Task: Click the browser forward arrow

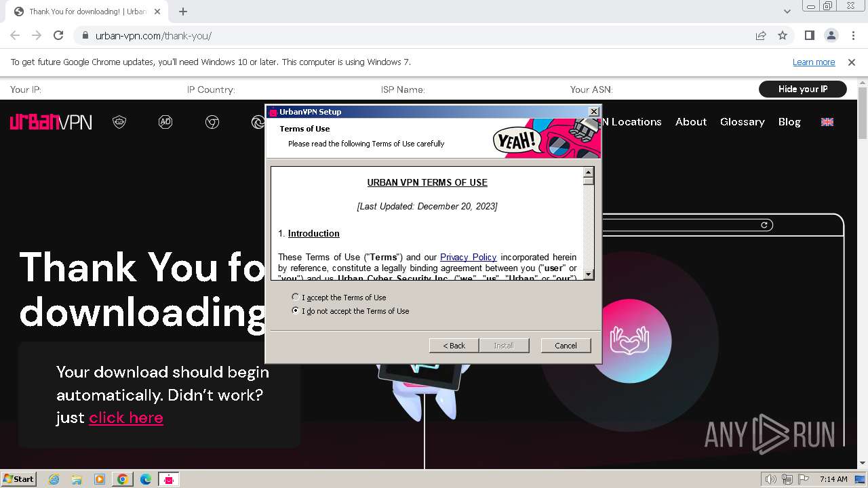Action: click(x=37, y=36)
